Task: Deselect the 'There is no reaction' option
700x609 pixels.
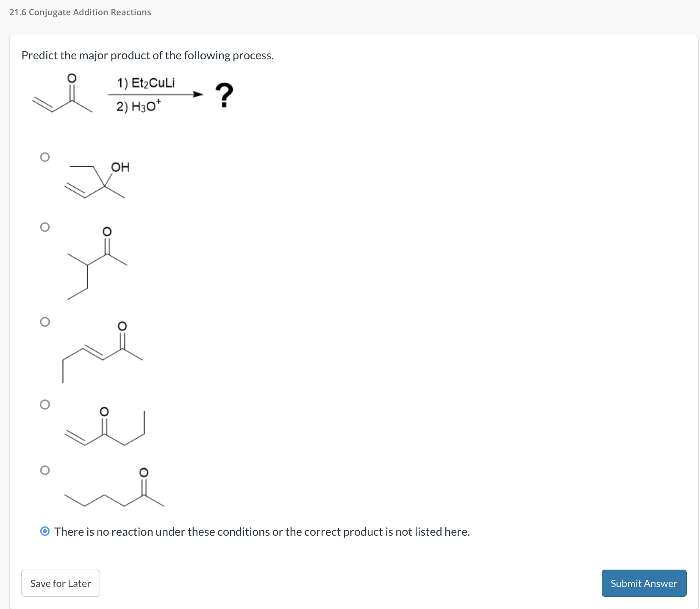Action: click(45, 531)
